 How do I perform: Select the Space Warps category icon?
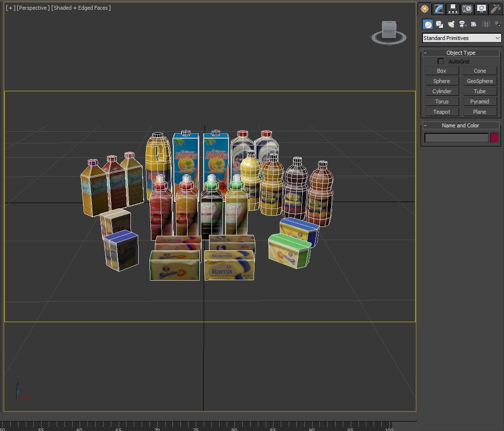(x=486, y=24)
